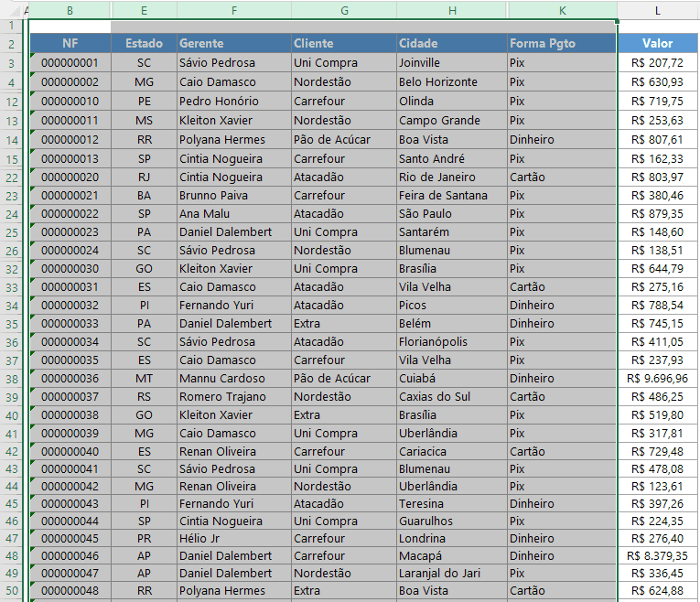Click the 'Gerente' header cell
The height and width of the screenshot is (602, 700).
pyautogui.click(x=234, y=44)
